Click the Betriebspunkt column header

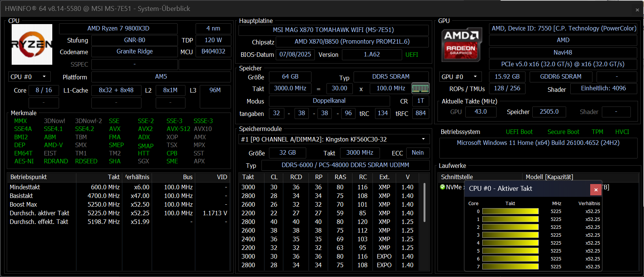pyautogui.click(x=42, y=177)
